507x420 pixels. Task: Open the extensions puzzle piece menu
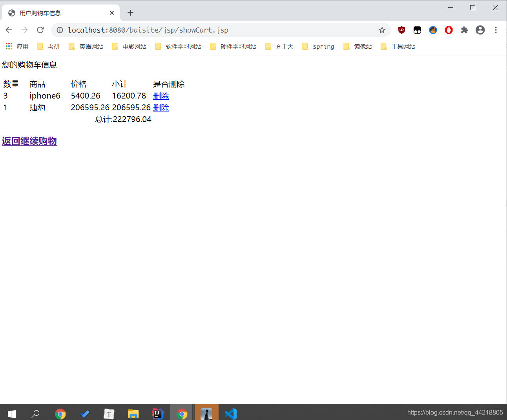(464, 30)
